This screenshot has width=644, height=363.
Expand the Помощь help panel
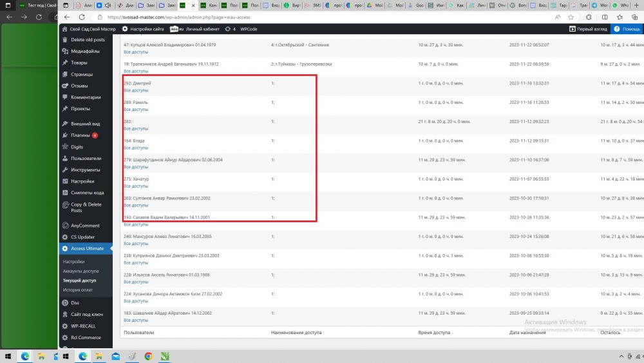(627, 29)
